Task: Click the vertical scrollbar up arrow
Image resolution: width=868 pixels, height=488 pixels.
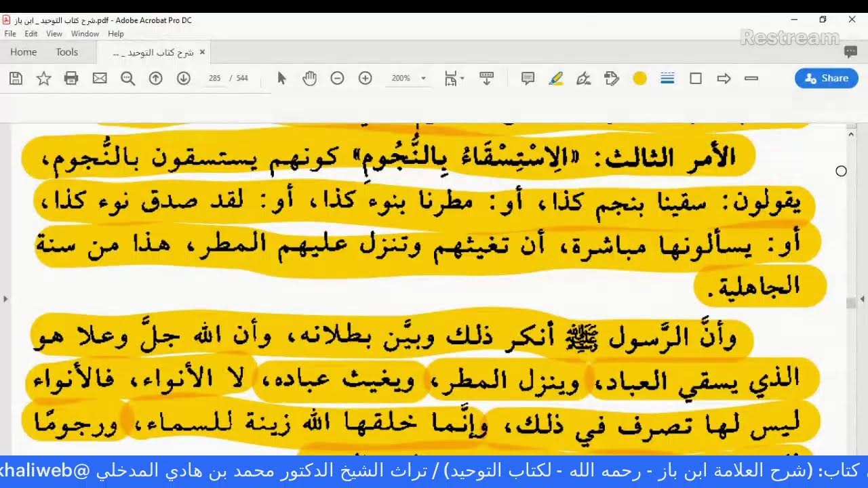Action: coord(852,134)
